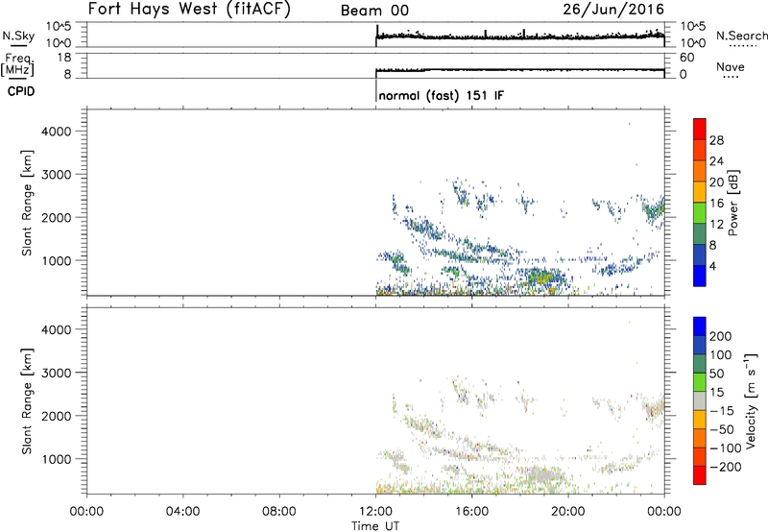Click the 2000 tick on power panel axis
Screen dimensions: 768x532
[57, 217]
